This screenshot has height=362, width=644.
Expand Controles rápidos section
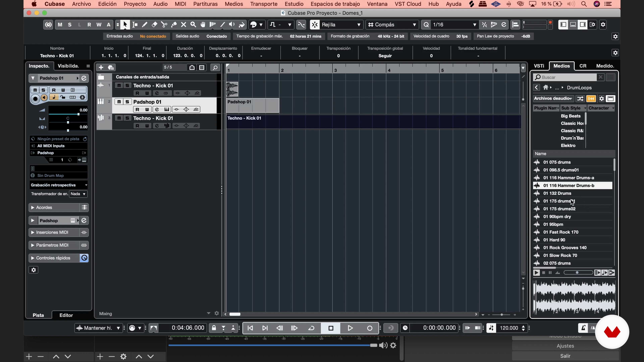[33, 258]
